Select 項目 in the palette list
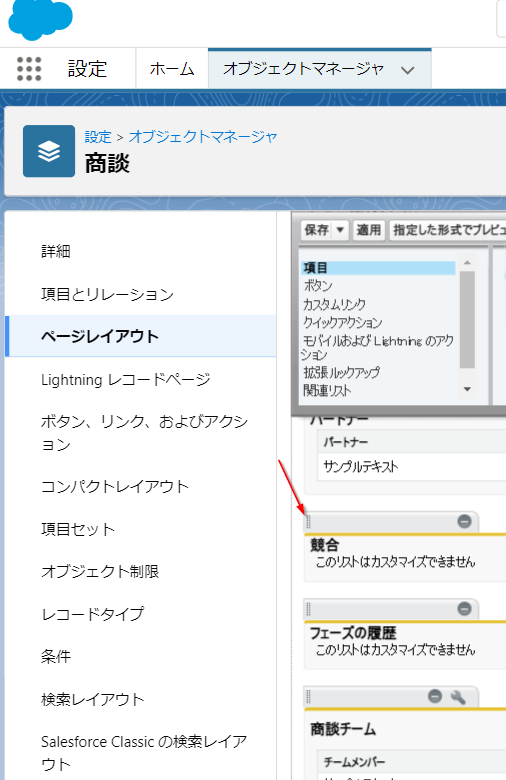The image size is (506, 780). 378,268
